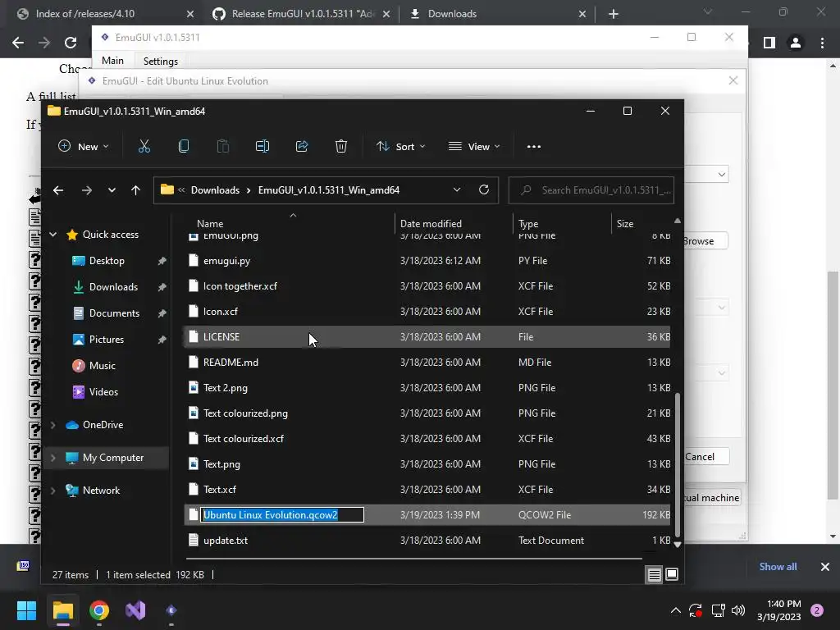Open a new Chrome tab
840x630 pixels.
(614, 14)
